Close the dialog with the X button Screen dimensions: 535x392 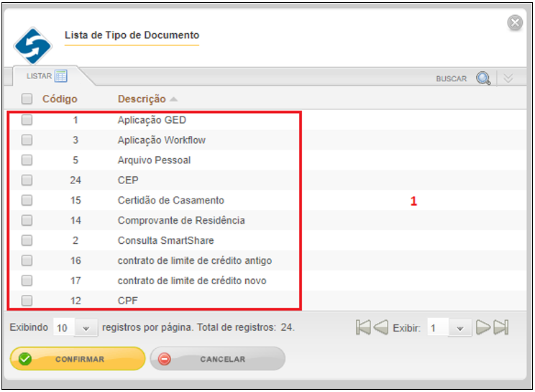coord(515,23)
